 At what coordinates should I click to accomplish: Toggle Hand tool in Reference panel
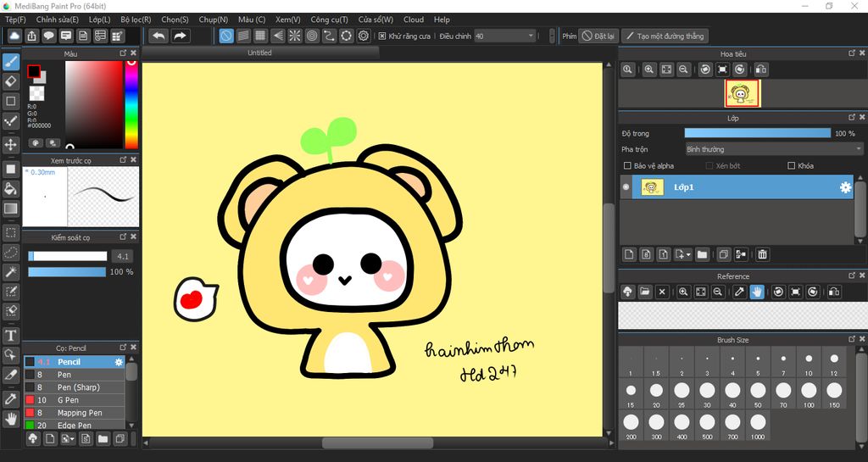tap(757, 292)
